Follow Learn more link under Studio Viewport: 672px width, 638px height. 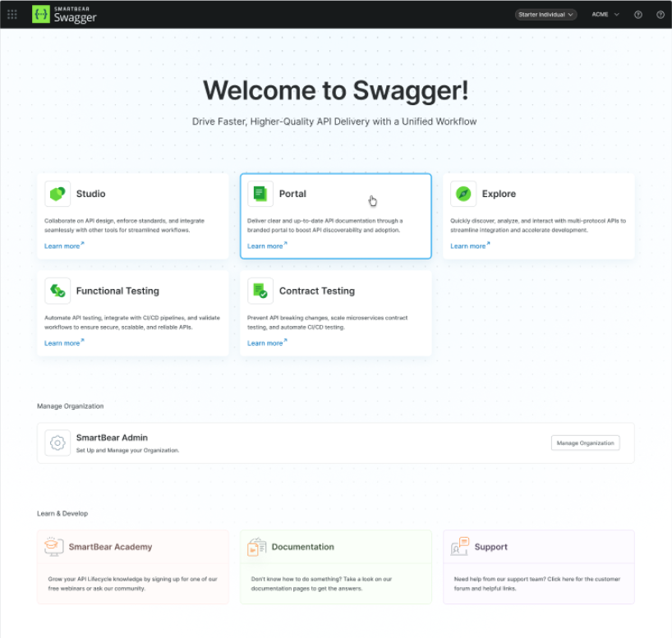pos(64,246)
